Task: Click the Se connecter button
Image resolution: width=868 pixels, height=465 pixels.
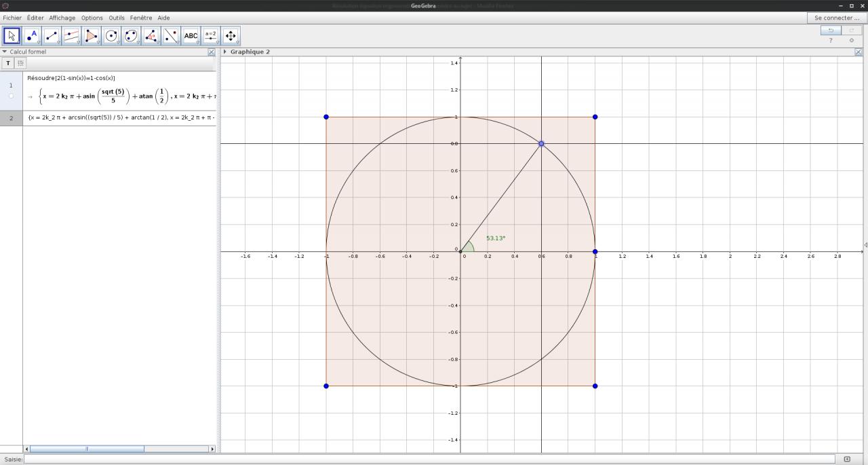Action: 837,18
